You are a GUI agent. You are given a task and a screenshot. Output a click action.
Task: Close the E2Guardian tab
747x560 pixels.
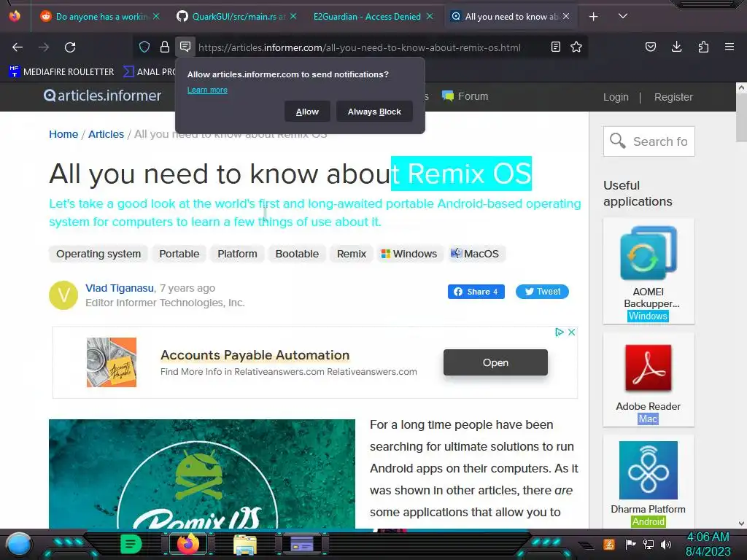click(x=430, y=16)
